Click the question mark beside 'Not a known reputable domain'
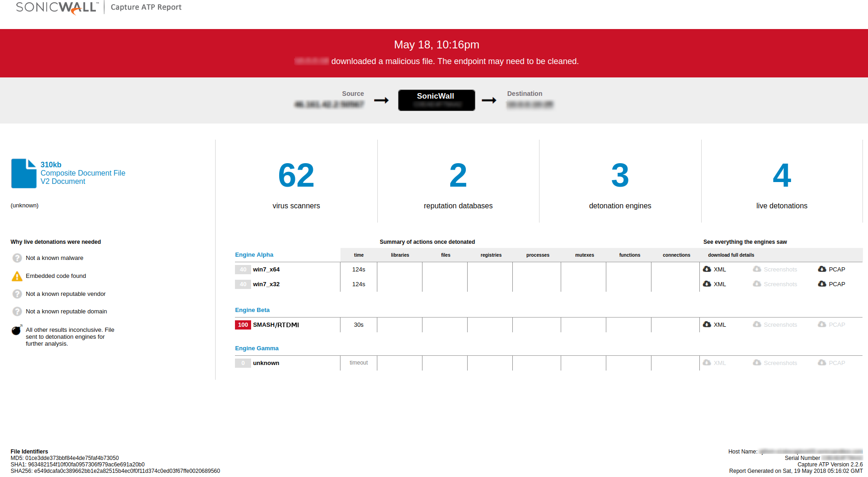 (17, 312)
